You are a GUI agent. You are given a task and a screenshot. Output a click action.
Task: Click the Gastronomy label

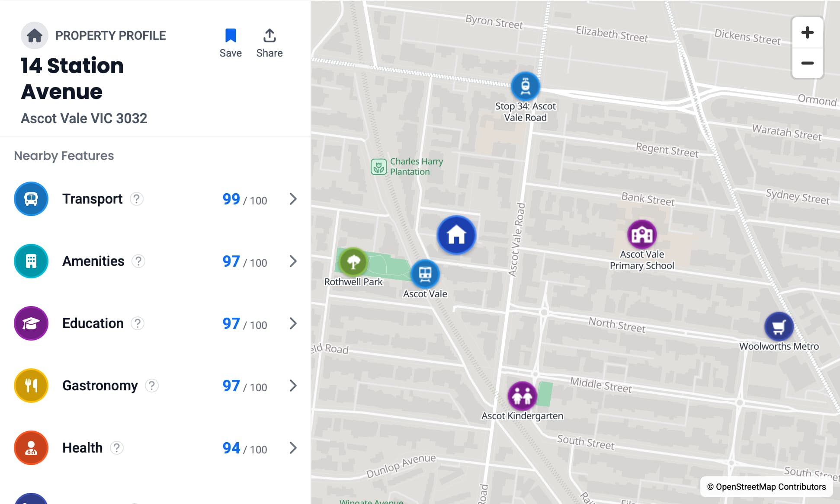(100, 386)
